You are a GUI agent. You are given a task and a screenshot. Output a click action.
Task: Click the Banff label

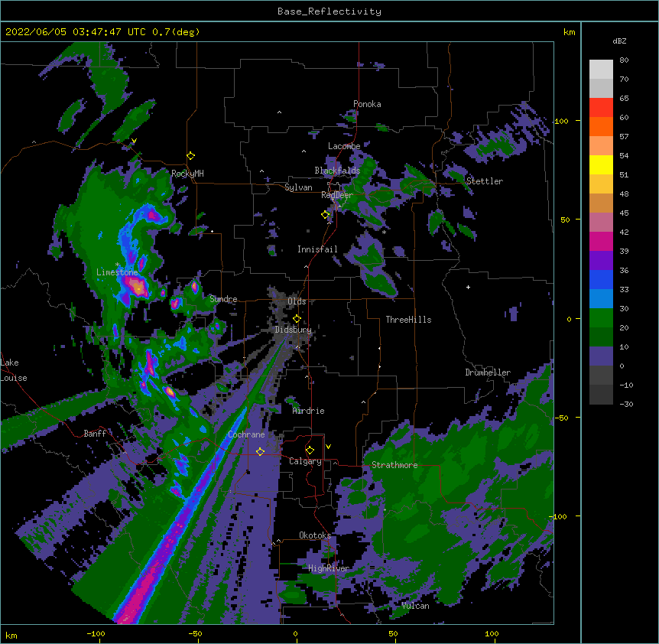pos(95,434)
